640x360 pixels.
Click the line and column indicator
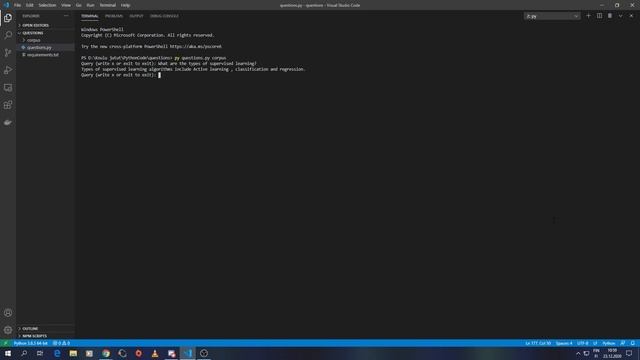point(538,343)
